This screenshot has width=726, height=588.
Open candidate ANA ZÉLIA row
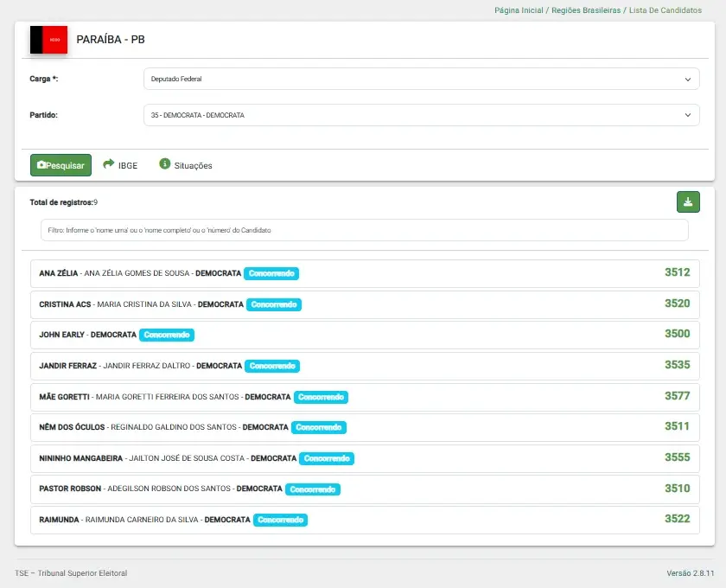[365, 273]
